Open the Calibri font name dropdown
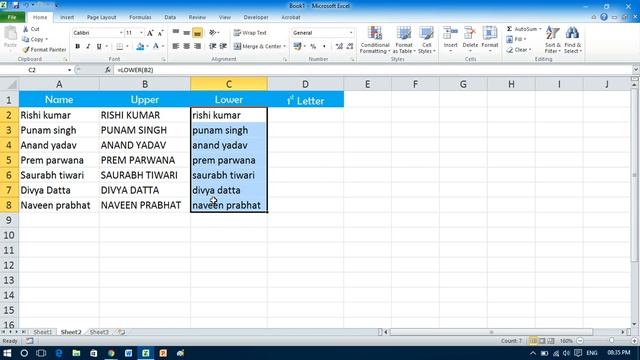The width and height of the screenshot is (640, 360). click(x=121, y=33)
